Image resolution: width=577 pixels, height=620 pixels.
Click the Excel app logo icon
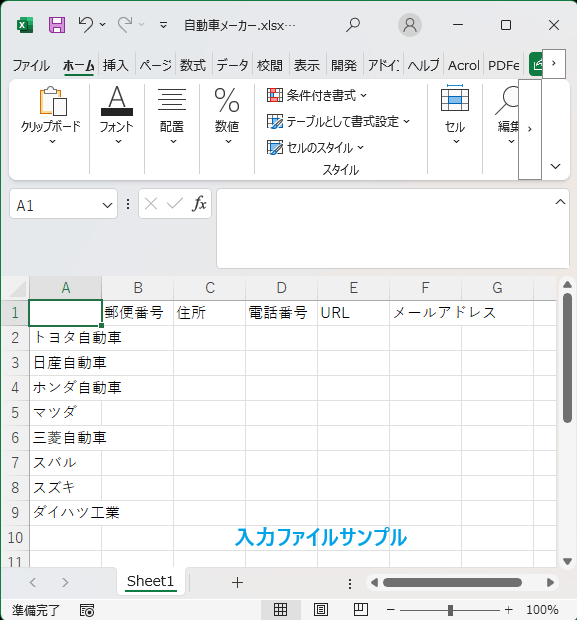[x=25, y=25]
